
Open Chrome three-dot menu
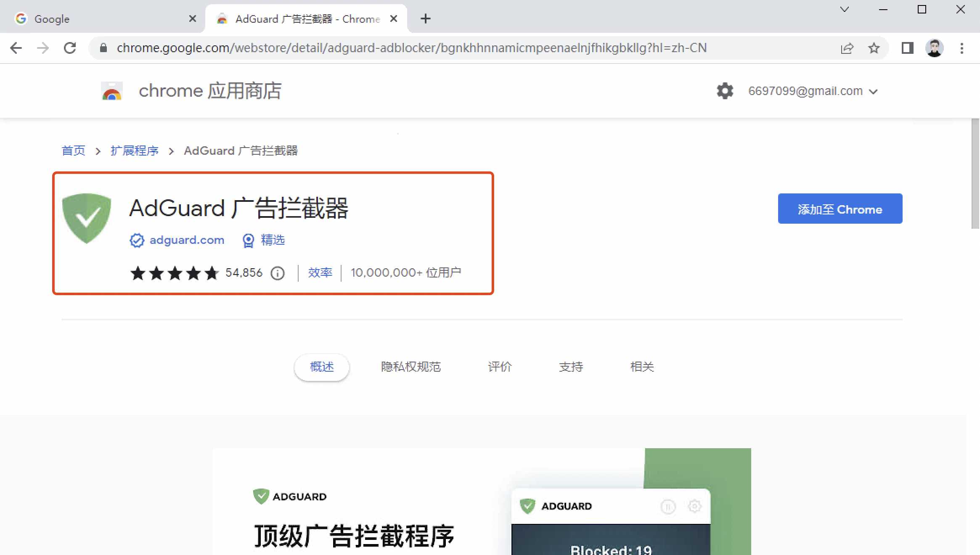coord(962,48)
